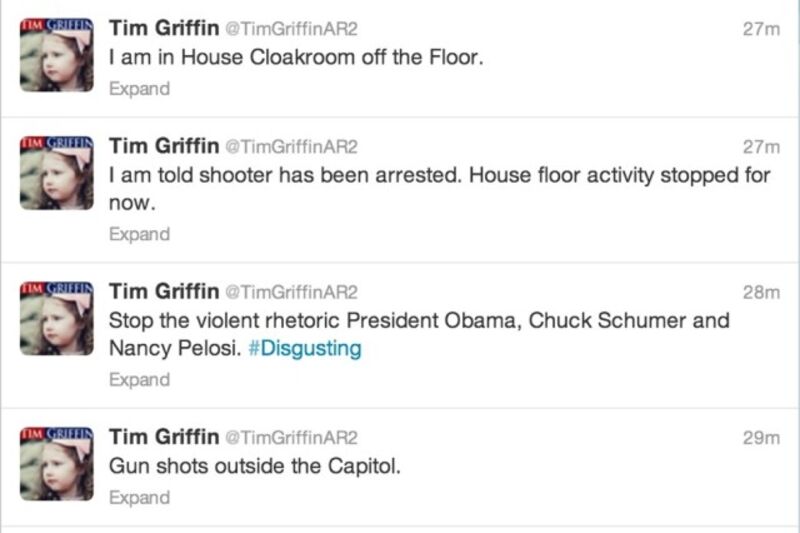The height and width of the screenshot is (533, 800).
Task: Expand the House Cloakroom tweet
Action: [x=139, y=89]
